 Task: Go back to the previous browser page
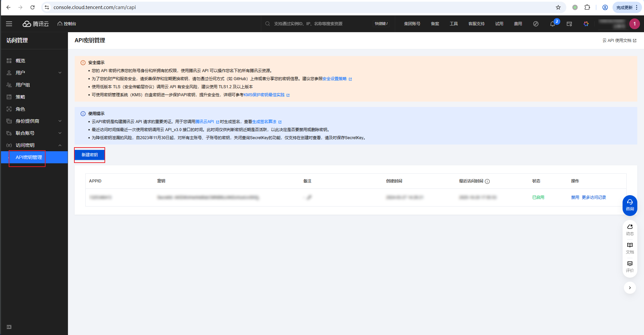pos(8,7)
